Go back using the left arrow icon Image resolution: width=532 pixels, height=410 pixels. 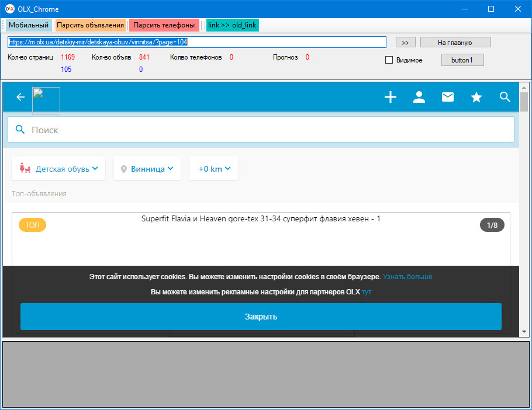coord(20,98)
